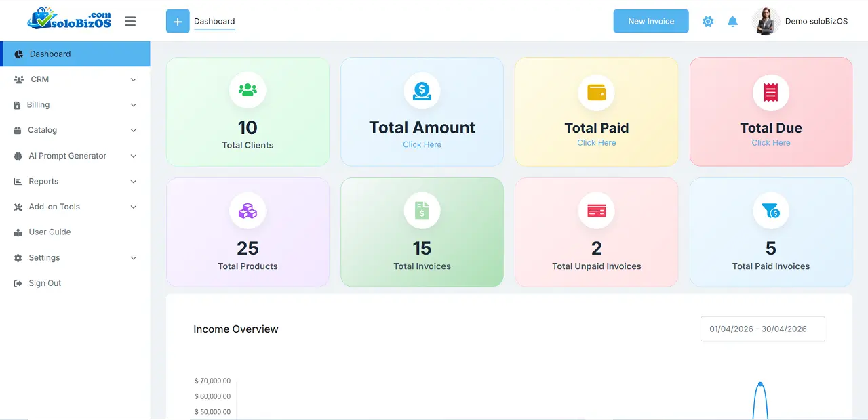Click the green Total Clients people icon
Image resolution: width=868 pixels, height=420 pixels.
point(248,90)
